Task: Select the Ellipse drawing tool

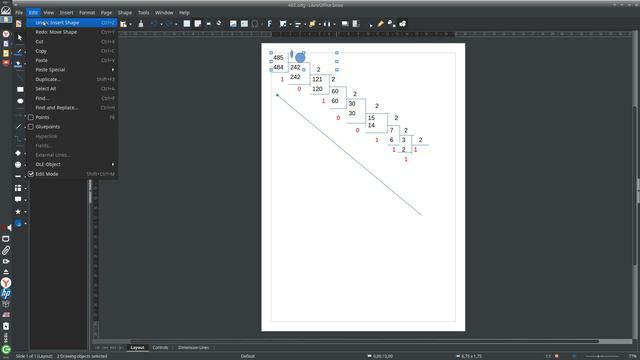Action: pyautogui.click(x=20, y=101)
